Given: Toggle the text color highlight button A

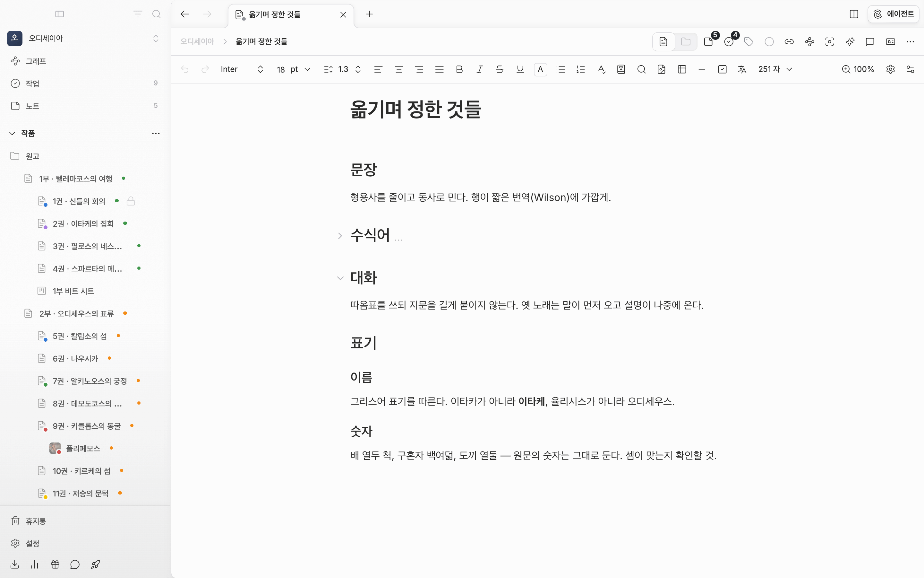Looking at the screenshot, I should [540, 69].
